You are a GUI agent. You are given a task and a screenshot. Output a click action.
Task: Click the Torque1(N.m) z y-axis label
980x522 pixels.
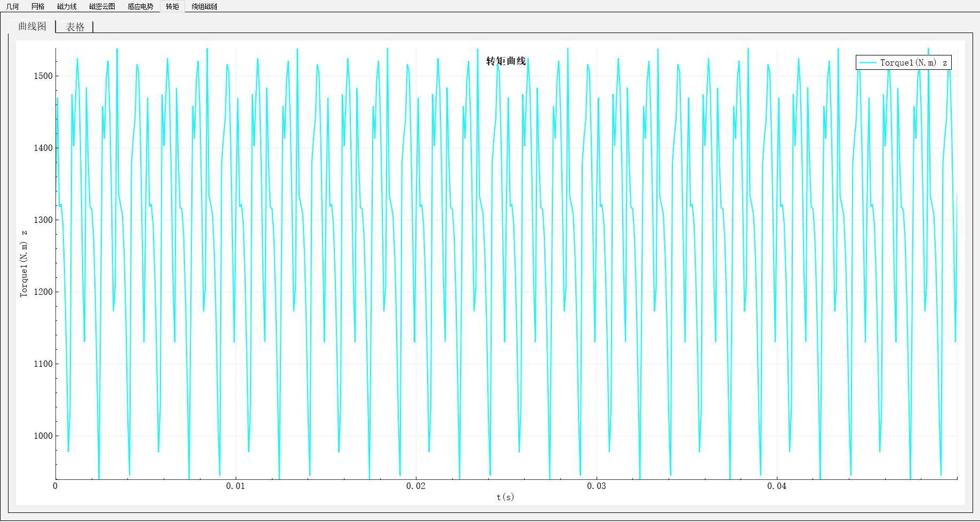[23, 263]
